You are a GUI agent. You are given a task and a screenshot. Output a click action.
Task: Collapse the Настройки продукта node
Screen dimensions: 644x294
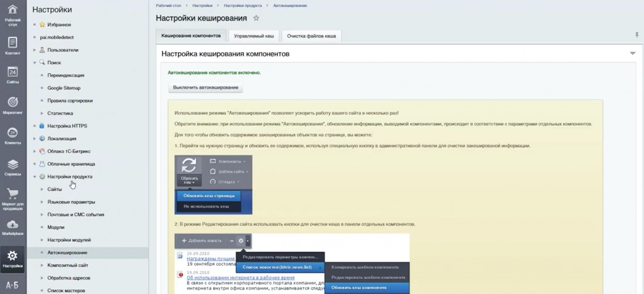click(x=35, y=177)
